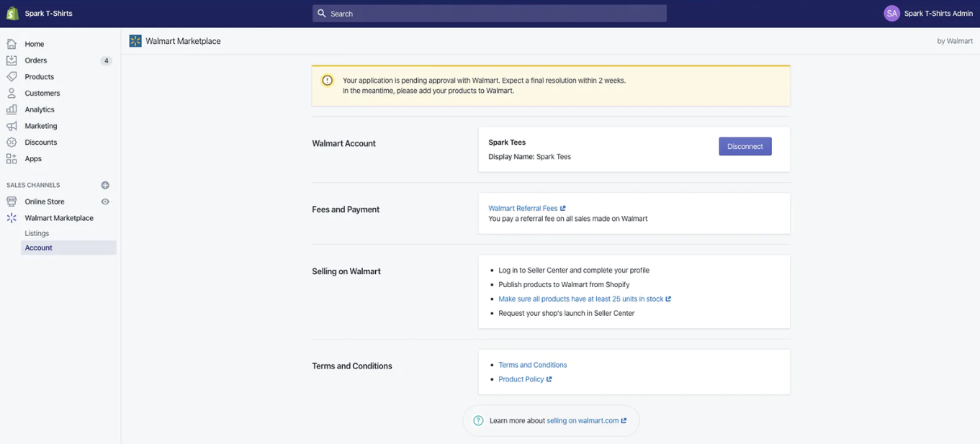Open the Customers section
The width and height of the screenshot is (980, 444).
coord(42,93)
